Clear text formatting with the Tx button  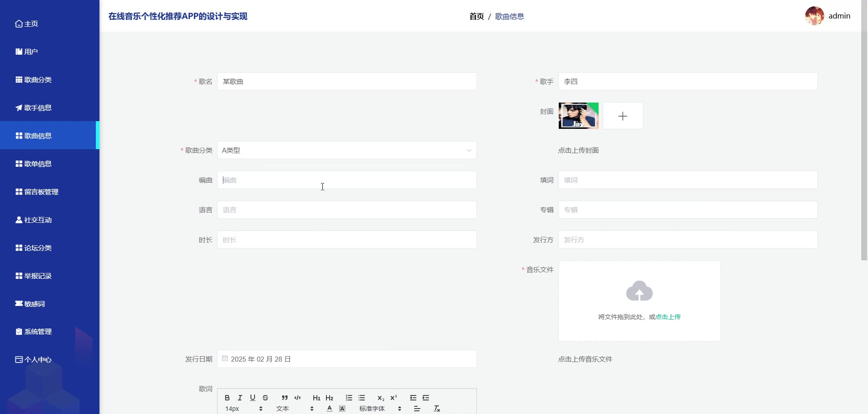(436, 408)
